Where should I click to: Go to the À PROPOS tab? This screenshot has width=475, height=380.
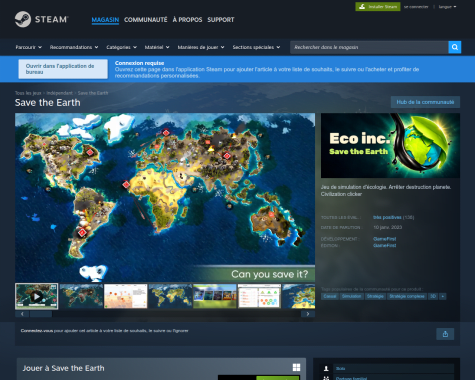pyautogui.click(x=187, y=20)
